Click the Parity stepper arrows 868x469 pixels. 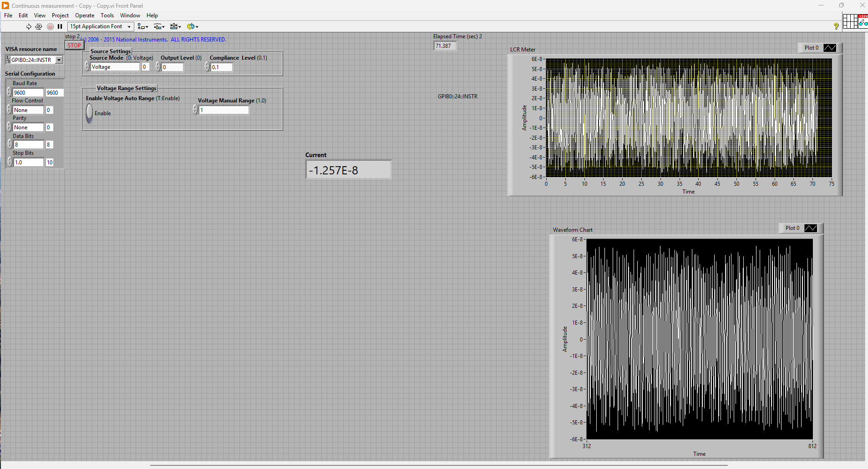pyautogui.click(x=9, y=127)
